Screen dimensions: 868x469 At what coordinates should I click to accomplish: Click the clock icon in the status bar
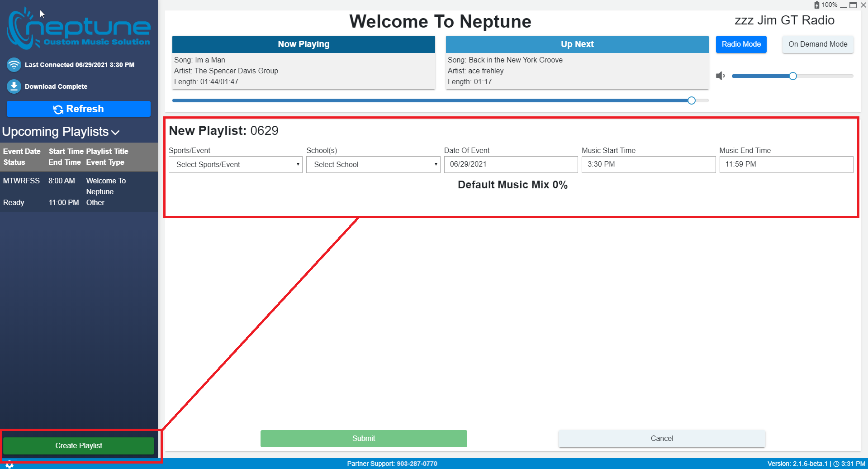click(x=836, y=464)
